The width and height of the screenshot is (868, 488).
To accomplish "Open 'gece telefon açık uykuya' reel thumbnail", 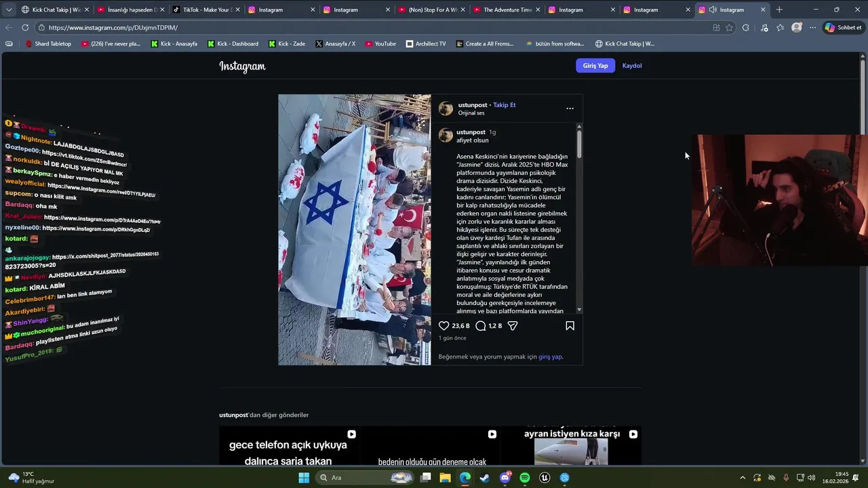I will tap(288, 446).
